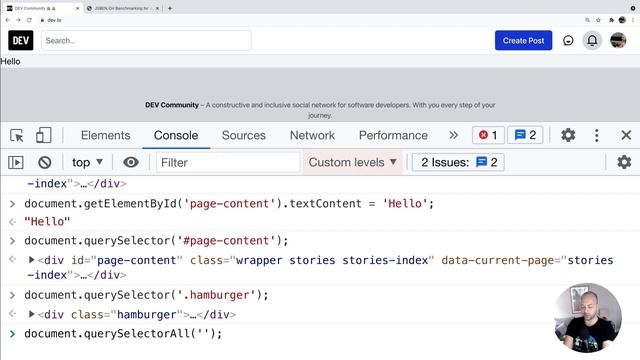Screen dimensions: 640x360
Task: Click the getElementById textContent command line
Action: 229,203
